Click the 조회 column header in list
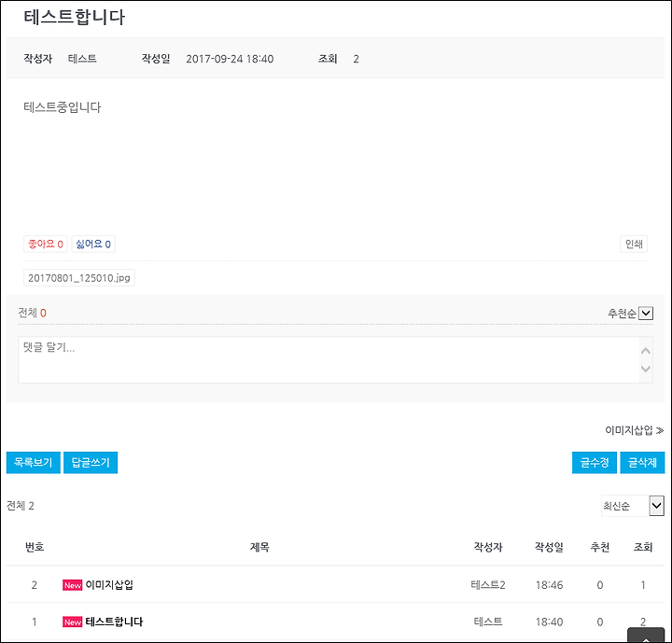The image size is (672, 643). tap(643, 547)
